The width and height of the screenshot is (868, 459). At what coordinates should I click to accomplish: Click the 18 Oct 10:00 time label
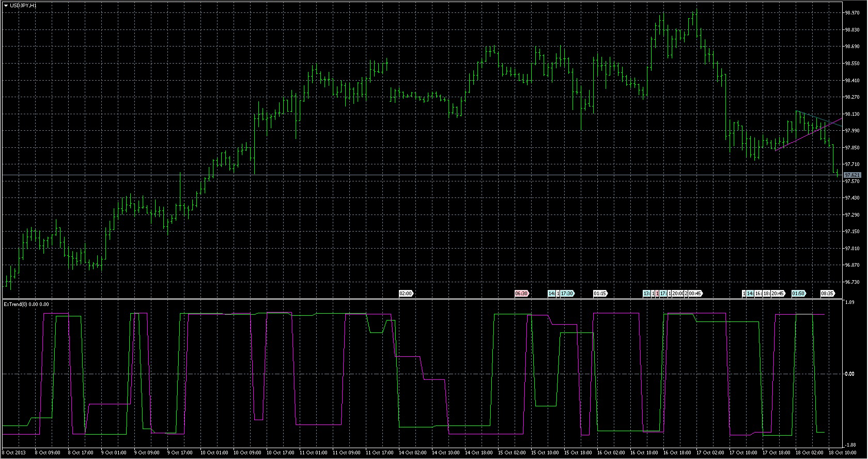tap(842, 453)
